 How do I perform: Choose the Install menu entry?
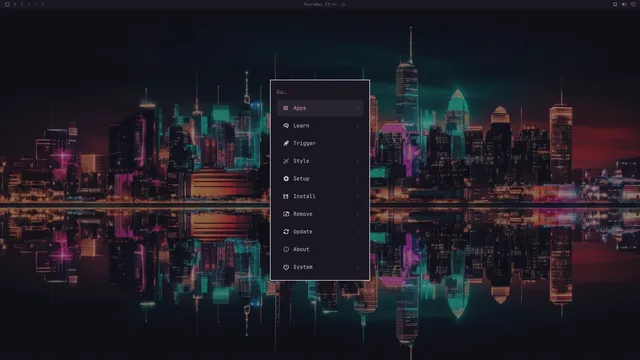coord(320,196)
